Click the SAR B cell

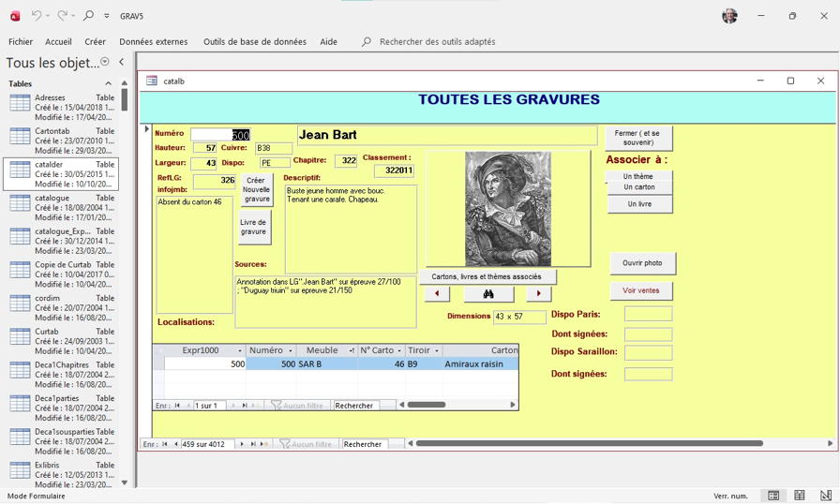point(327,363)
